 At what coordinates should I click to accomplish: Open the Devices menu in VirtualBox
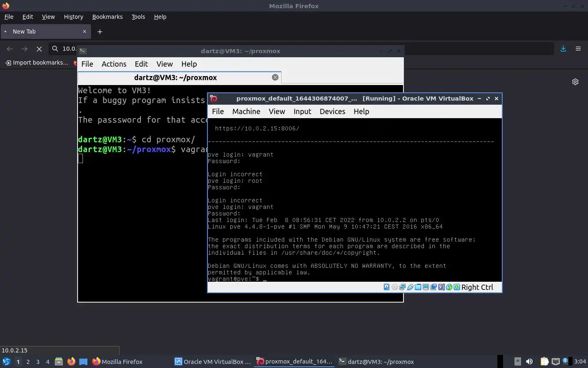(332, 111)
